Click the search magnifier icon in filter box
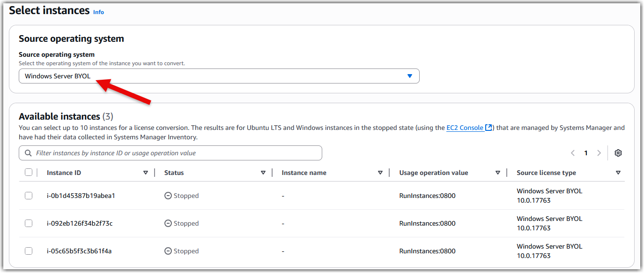Viewport: 644px width, 273px height. 28,153
